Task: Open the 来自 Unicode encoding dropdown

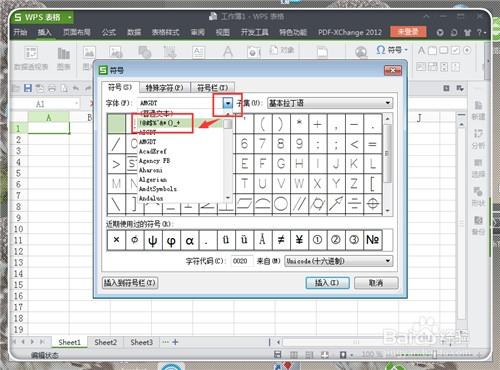Action: pos(339,261)
